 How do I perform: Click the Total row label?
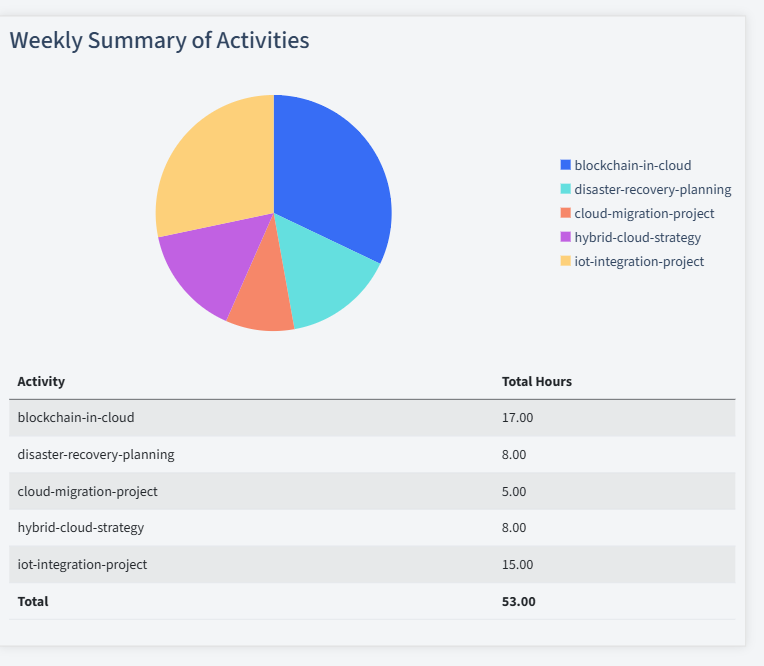tap(33, 601)
